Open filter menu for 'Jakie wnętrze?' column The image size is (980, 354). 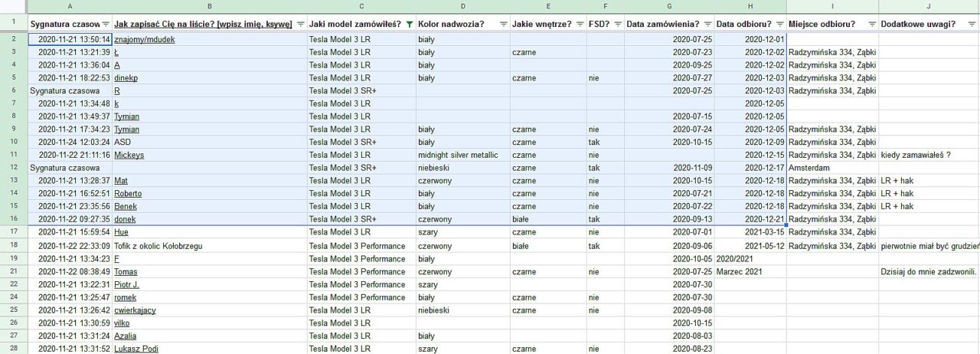tap(580, 25)
